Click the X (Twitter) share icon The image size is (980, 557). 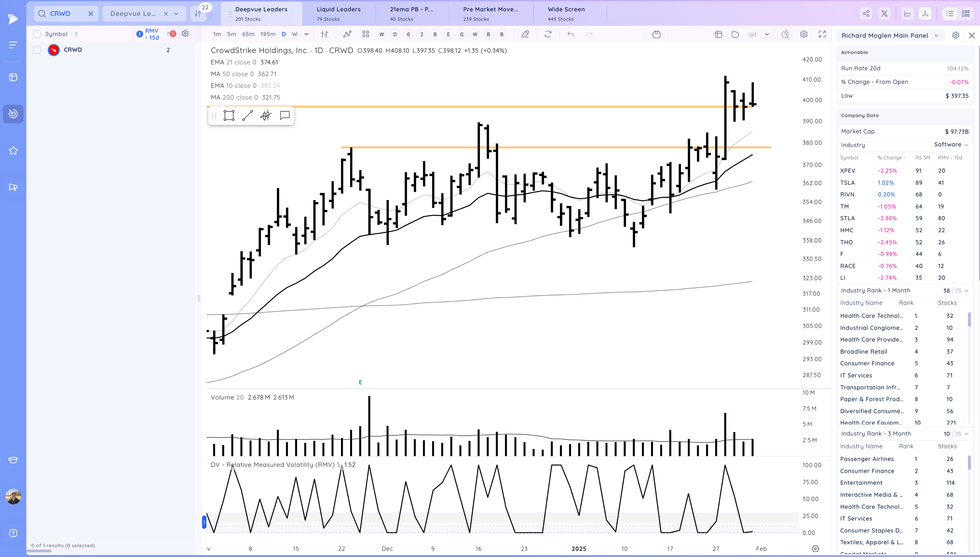884,14
